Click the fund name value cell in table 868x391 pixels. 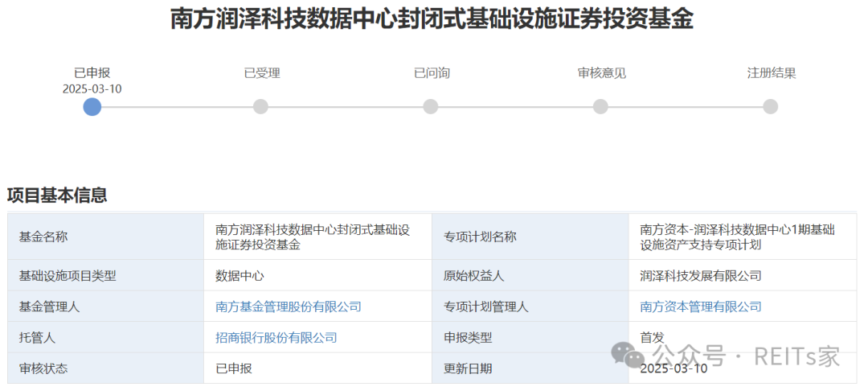click(317, 237)
